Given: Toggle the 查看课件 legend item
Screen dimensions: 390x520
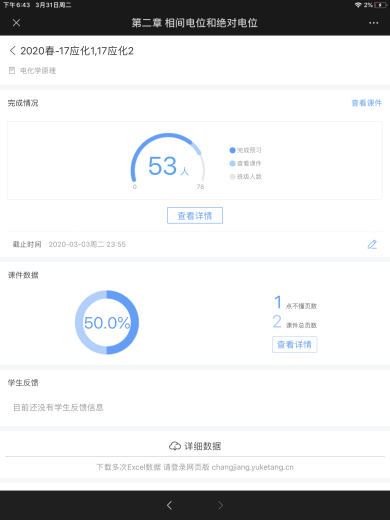Looking at the screenshot, I should [x=245, y=163].
